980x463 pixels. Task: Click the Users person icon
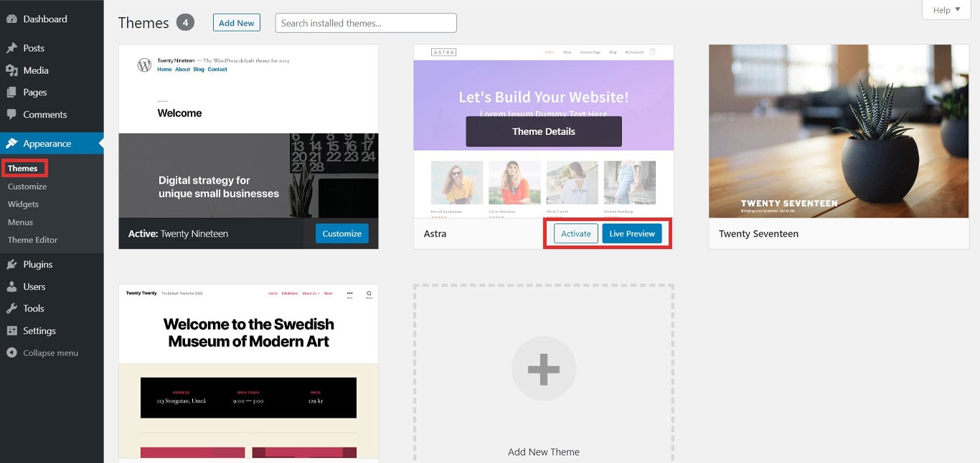point(11,287)
